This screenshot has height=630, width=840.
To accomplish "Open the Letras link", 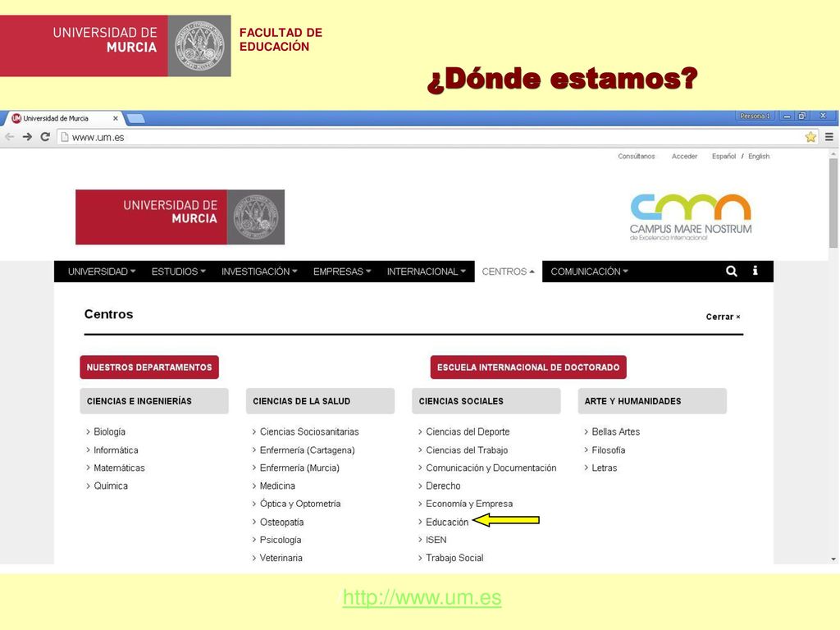I will coord(605,468).
